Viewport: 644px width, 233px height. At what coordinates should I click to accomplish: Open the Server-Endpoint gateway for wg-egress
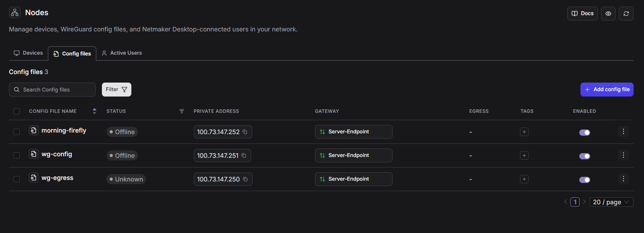click(x=353, y=179)
